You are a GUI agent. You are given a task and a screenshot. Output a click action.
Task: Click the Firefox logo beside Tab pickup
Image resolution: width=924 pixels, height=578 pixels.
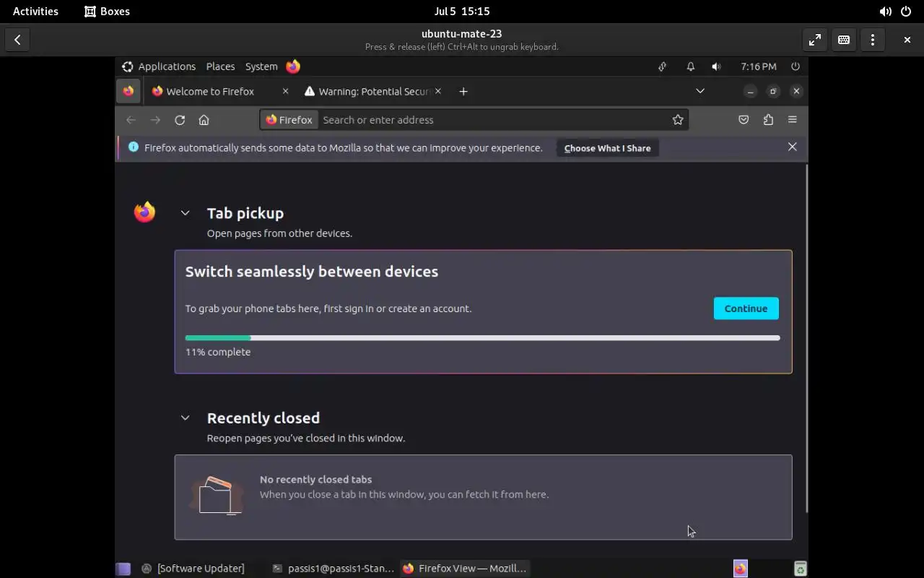pos(144,212)
